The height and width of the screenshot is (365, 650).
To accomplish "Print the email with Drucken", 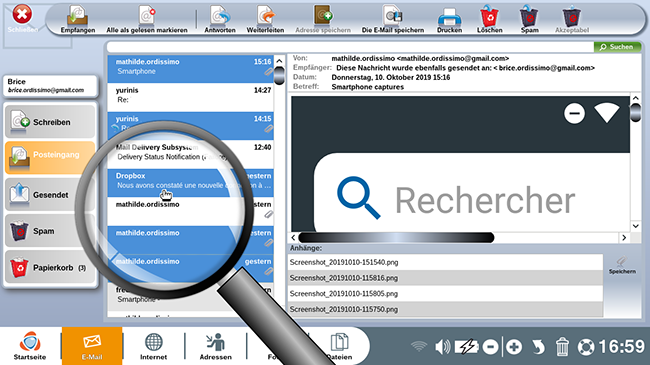I will (449, 19).
